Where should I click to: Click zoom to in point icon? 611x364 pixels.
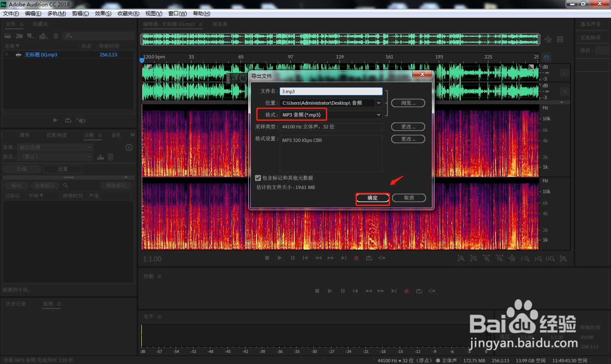click(525, 258)
